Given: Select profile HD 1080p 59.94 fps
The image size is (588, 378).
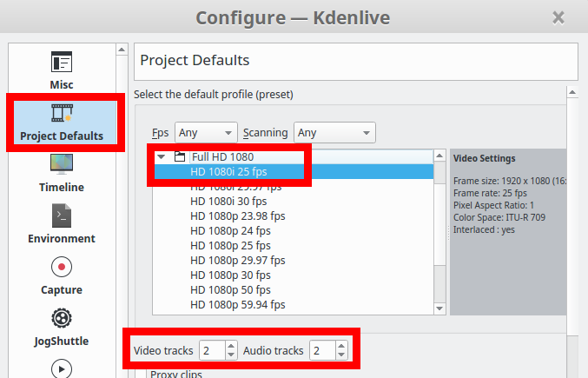Looking at the screenshot, I should (x=238, y=304).
